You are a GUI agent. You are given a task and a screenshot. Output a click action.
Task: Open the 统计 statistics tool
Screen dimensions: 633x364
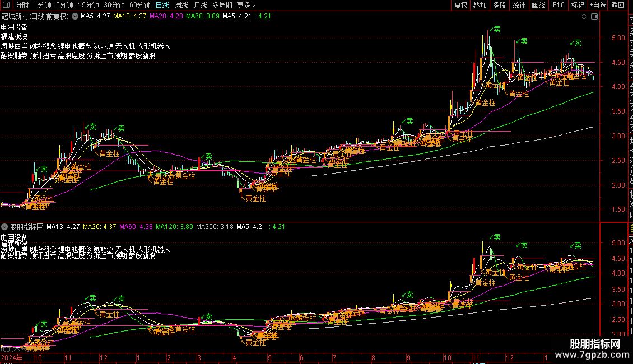(x=519, y=5)
